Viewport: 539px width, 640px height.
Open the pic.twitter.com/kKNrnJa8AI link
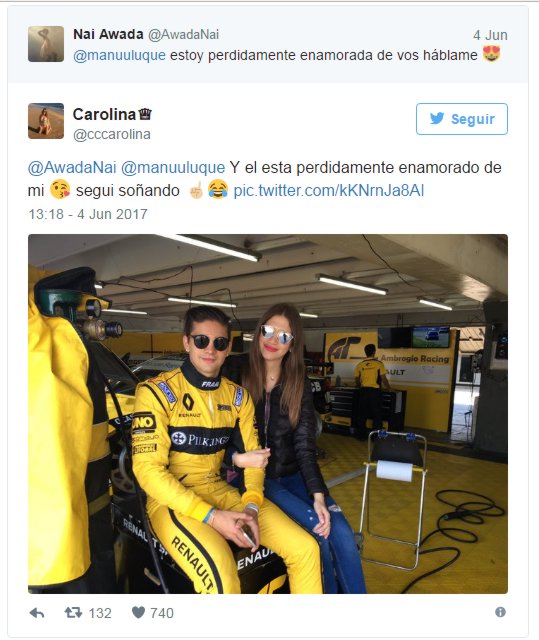pos(328,191)
